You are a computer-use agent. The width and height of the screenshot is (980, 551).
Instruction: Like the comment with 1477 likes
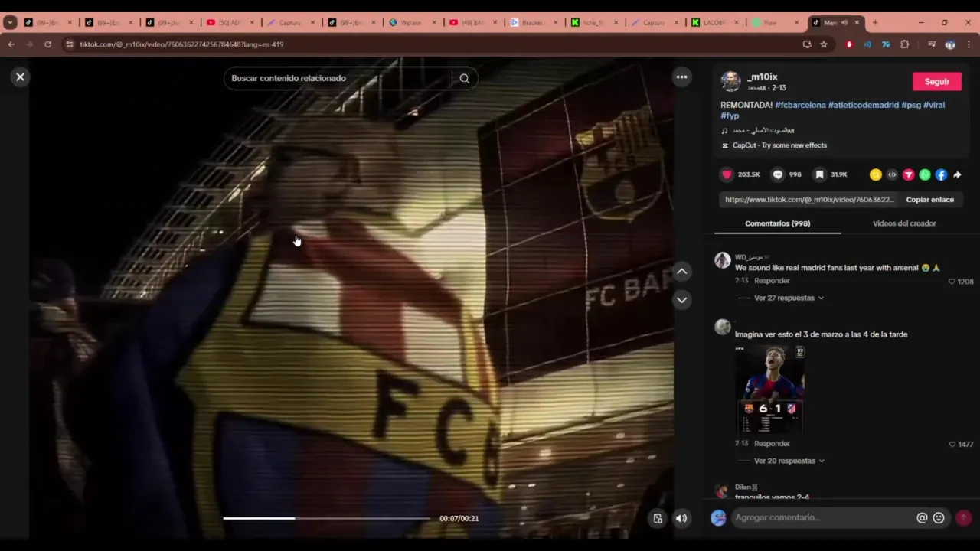click(x=952, y=444)
